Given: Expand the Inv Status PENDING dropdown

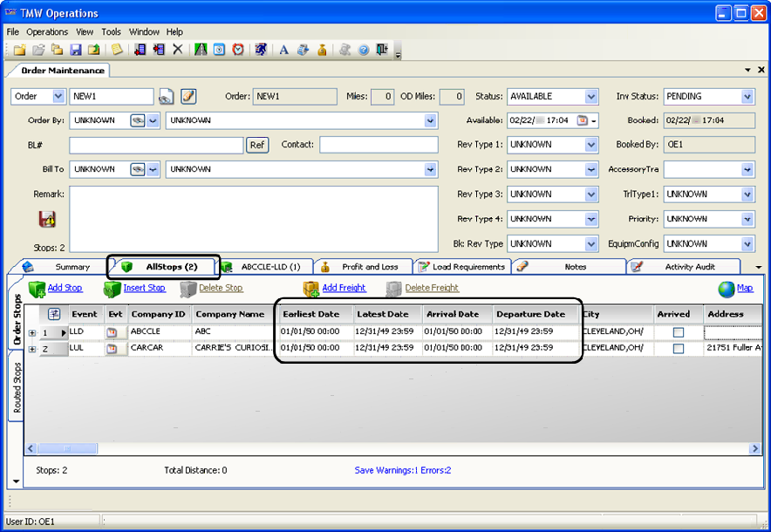Looking at the screenshot, I should click(x=747, y=97).
